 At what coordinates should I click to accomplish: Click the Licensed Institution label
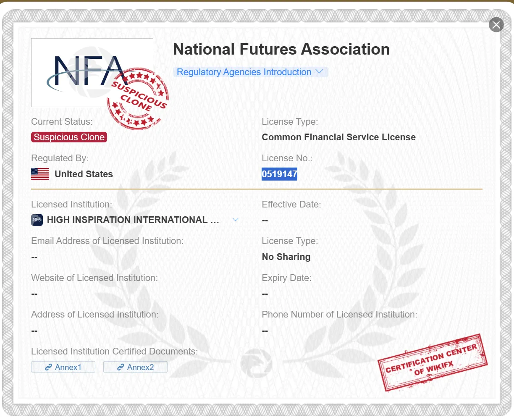(72, 205)
